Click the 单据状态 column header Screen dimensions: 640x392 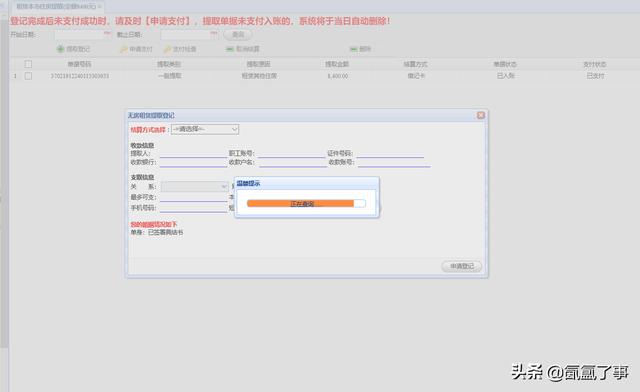point(505,64)
